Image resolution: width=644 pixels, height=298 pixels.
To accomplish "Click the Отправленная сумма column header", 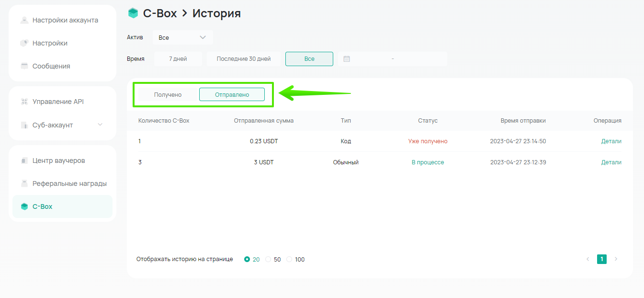I will pyautogui.click(x=264, y=121).
